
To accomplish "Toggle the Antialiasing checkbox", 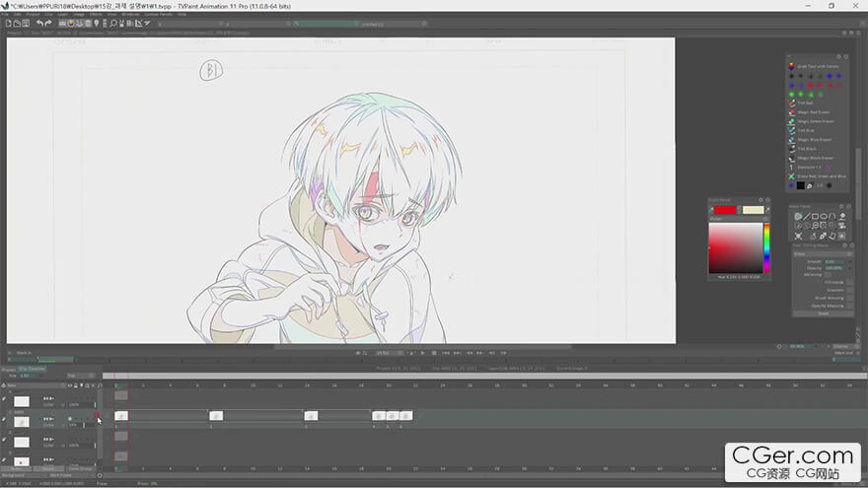I will tap(828, 274).
